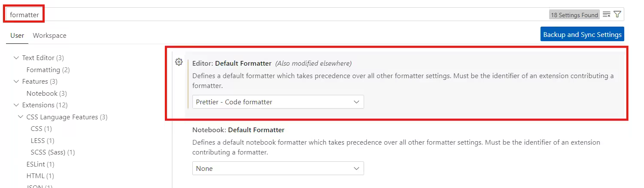Open the Notebook Default Formatter dropdown
This screenshot has width=644, height=188.
tap(278, 169)
